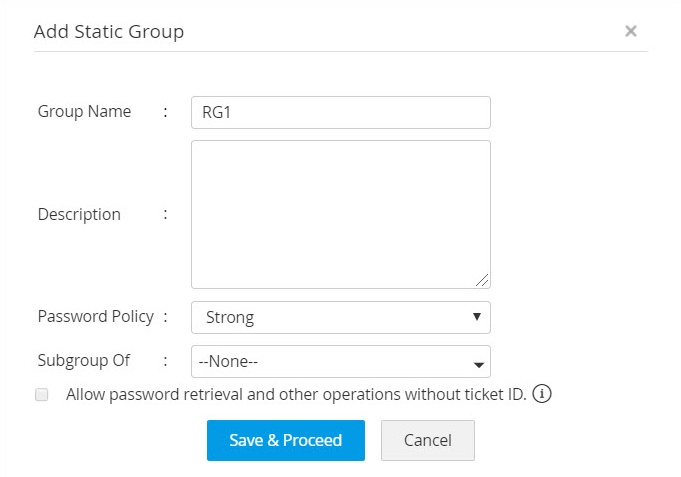Viewport: 681px width, 477px height.
Task: Click the Add Static Group title
Action: (x=109, y=31)
